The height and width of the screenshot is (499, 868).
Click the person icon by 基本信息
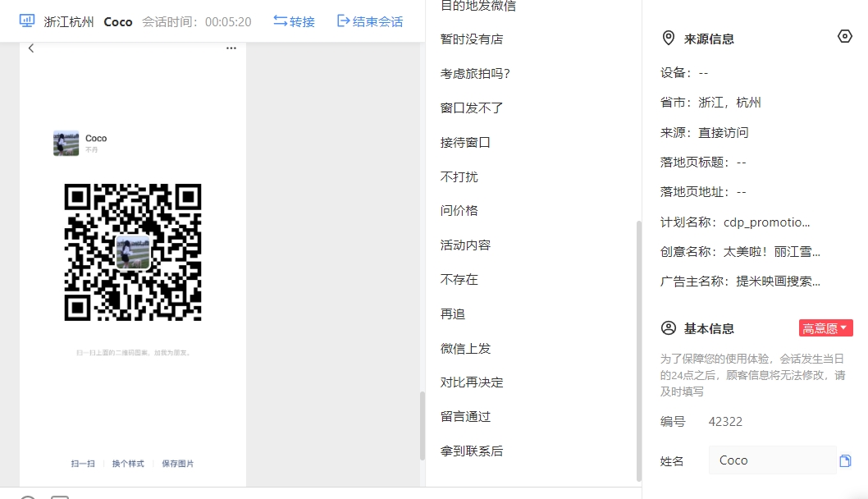point(668,327)
